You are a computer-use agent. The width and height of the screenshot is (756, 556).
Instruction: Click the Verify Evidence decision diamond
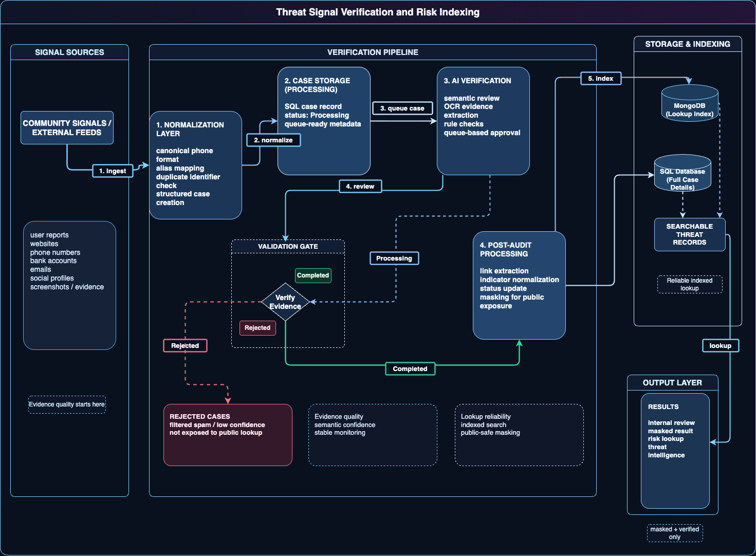tap(285, 302)
